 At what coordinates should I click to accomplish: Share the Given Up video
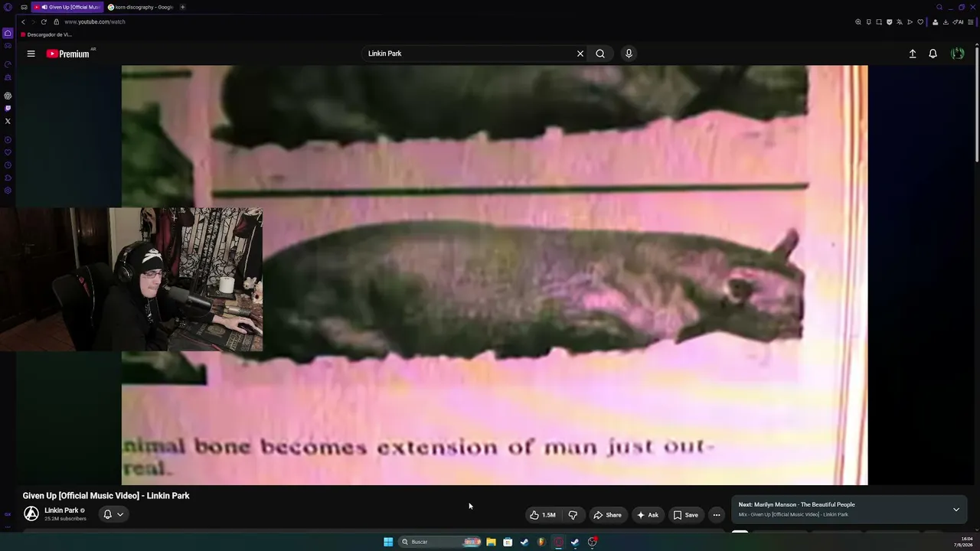608,515
